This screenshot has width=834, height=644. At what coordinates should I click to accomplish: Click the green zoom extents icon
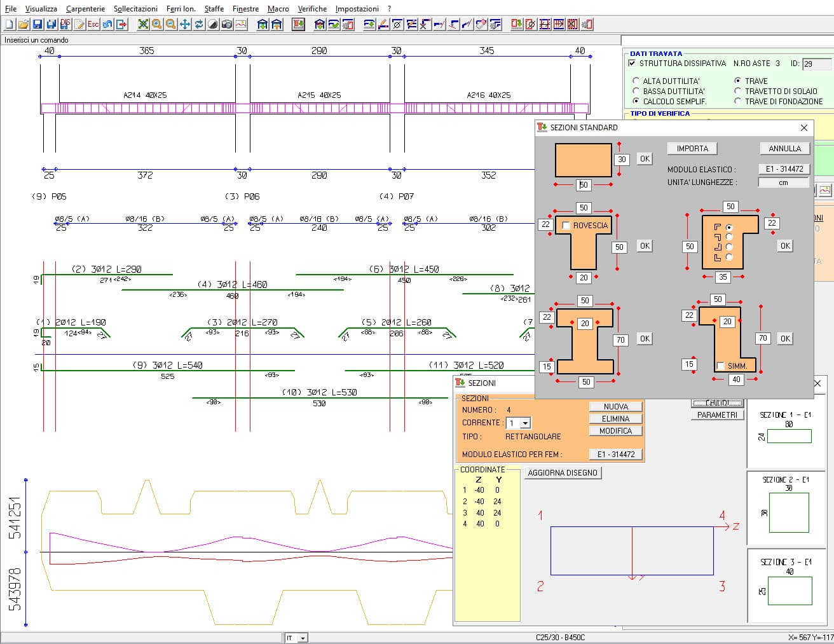coord(143,24)
